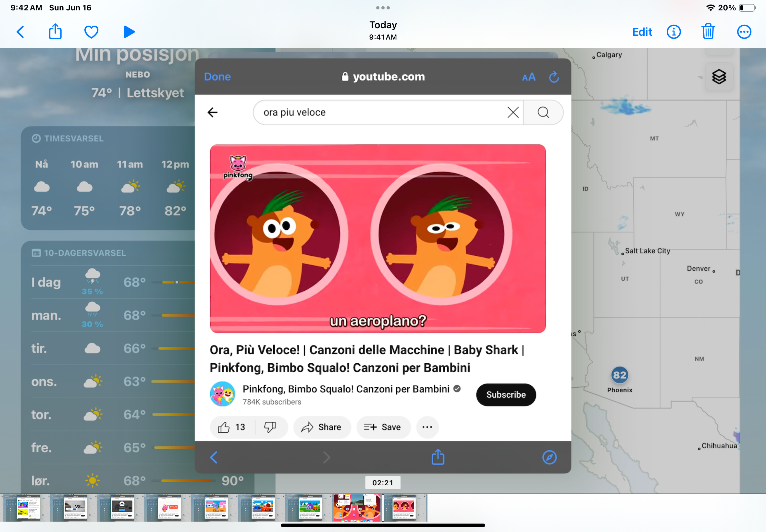Screen dimensions: 766x532
Task: Open the photo Info panel
Action: coord(673,32)
